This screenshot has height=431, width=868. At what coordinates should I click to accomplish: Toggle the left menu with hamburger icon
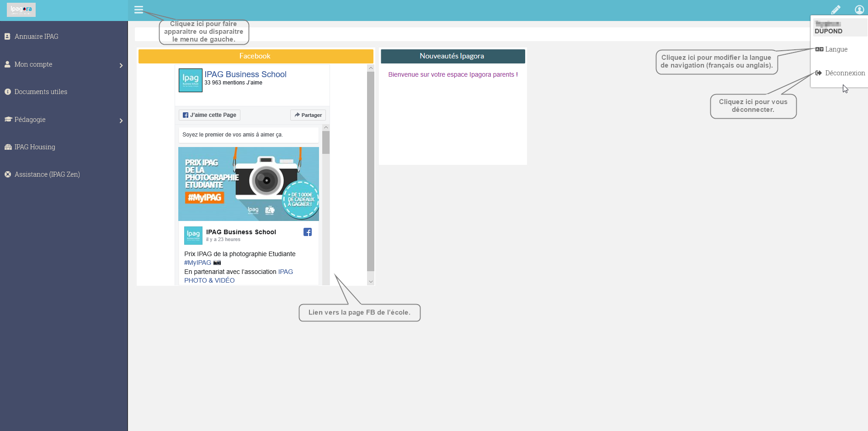click(138, 10)
